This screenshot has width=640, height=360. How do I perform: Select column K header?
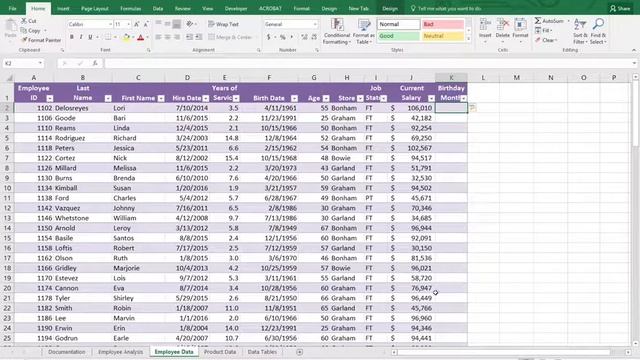coord(451,78)
